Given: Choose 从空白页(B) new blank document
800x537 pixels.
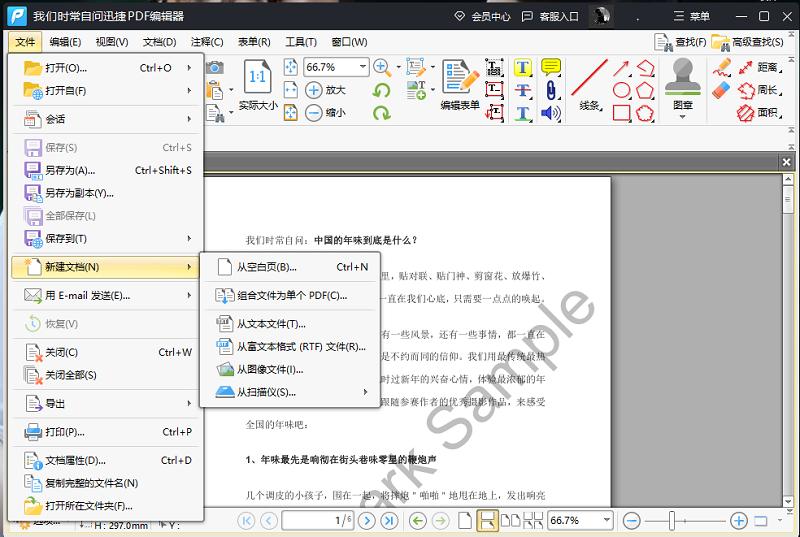Looking at the screenshot, I should (x=292, y=267).
